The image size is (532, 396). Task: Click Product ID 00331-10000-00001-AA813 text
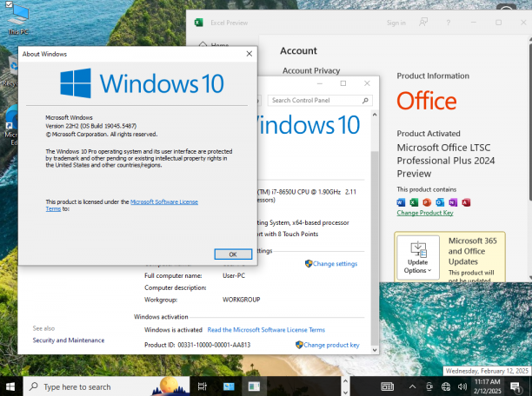(197, 345)
